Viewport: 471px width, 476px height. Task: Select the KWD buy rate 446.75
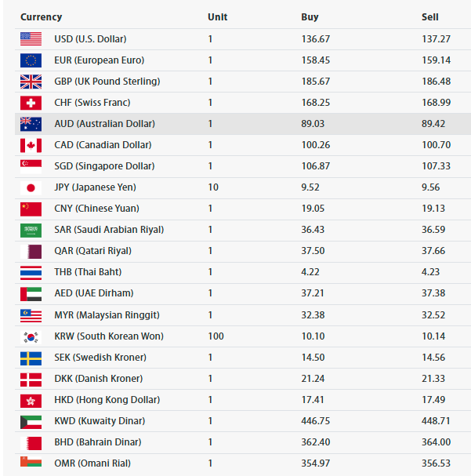click(315, 421)
